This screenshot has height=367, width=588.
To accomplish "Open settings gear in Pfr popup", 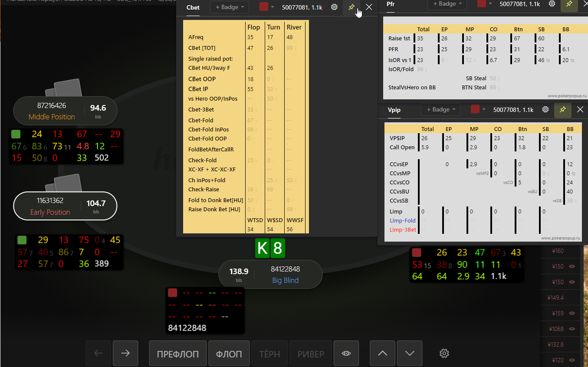I will (x=552, y=3).
